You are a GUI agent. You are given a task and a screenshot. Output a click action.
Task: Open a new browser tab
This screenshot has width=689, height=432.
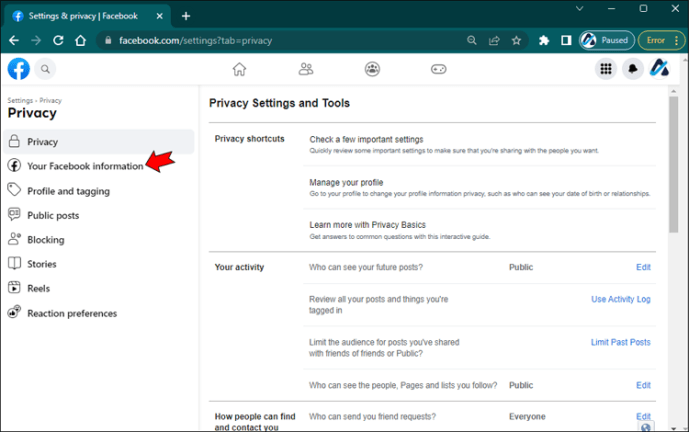(x=186, y=16)
